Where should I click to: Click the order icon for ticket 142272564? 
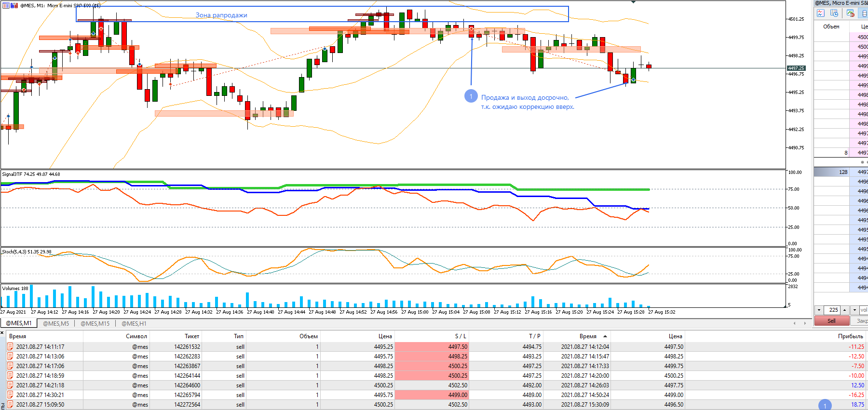[10, 404]
